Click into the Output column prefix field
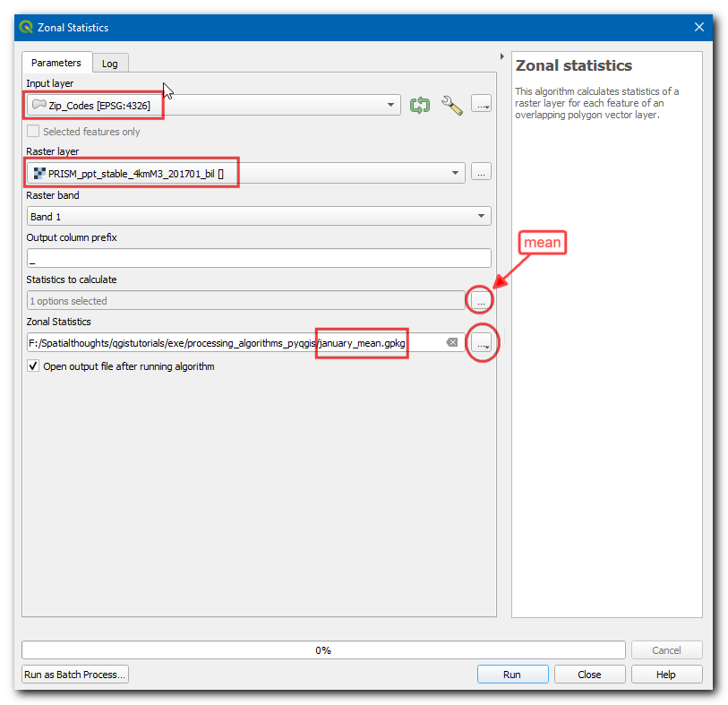 [259, 258]
